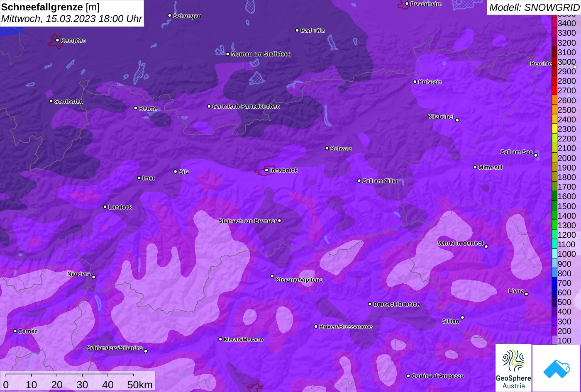Click the Innsbruck city marker dot
Image resolution: width=581 pixels, height=392 pixels.
pos(266,170)
